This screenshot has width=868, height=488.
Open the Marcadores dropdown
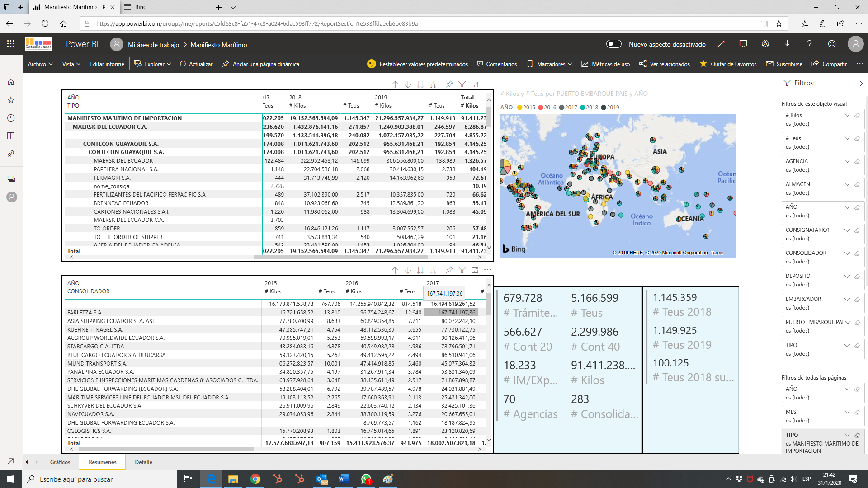[550, 64]
